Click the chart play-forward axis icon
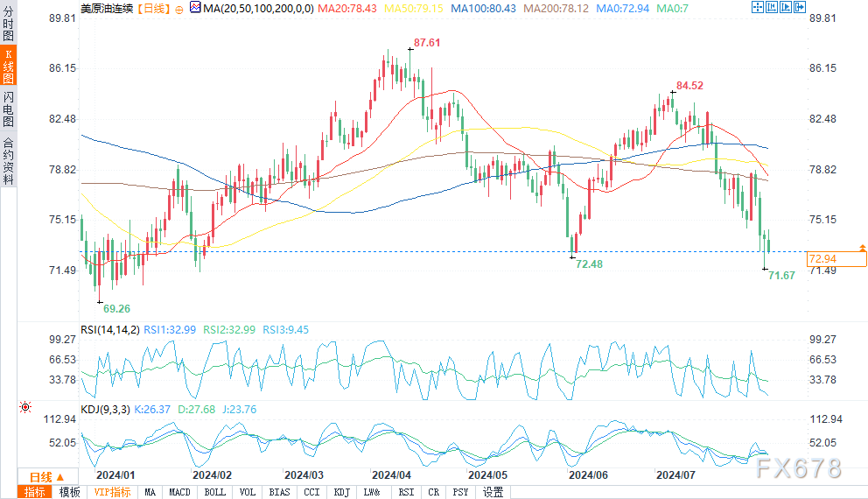The height and width of the screenshot is (499, 868). click(786, 7)
